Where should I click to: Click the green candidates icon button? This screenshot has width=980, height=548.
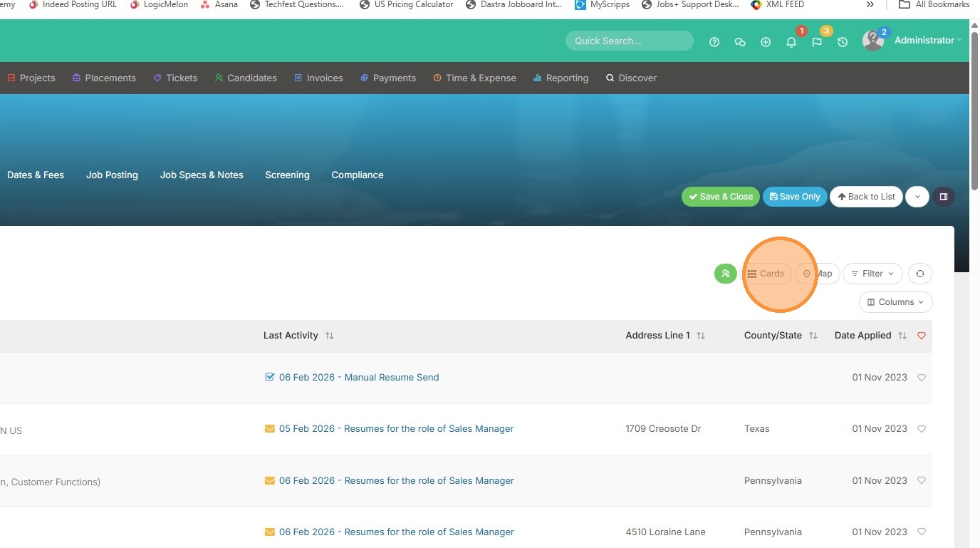[726, 274]
